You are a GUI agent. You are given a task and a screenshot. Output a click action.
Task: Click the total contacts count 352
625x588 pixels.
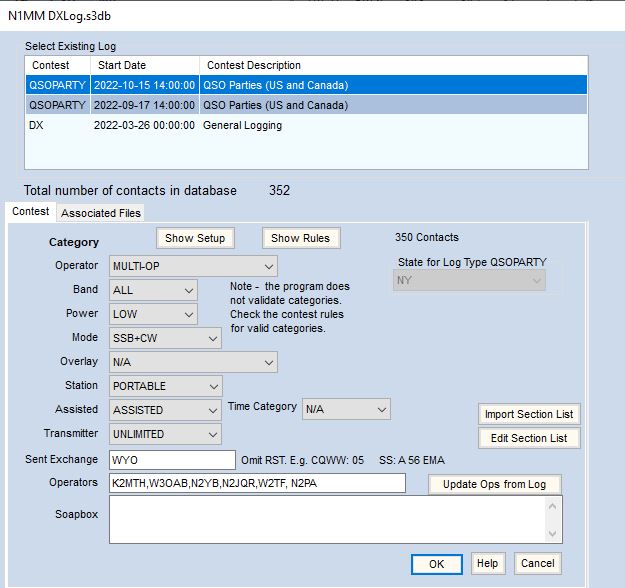[x=279, y=190]
